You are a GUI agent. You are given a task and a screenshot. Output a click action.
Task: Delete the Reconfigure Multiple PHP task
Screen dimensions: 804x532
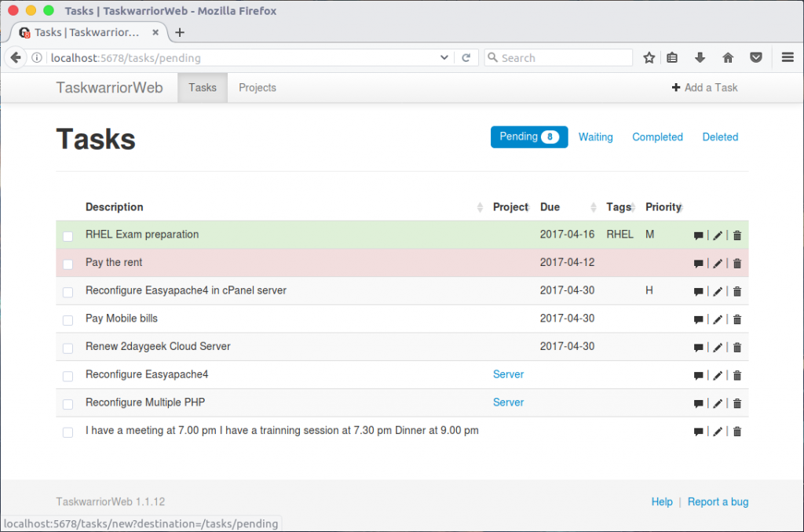point(736,403)
